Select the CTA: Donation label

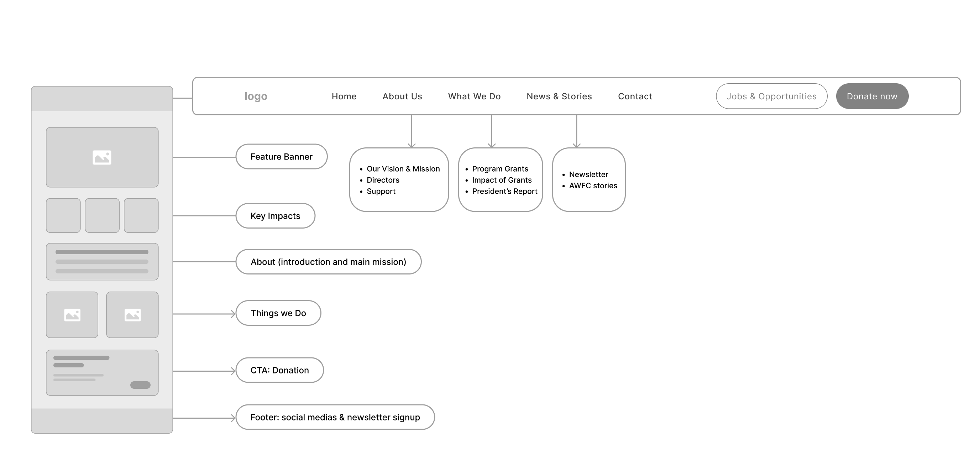tap(280, 370)
